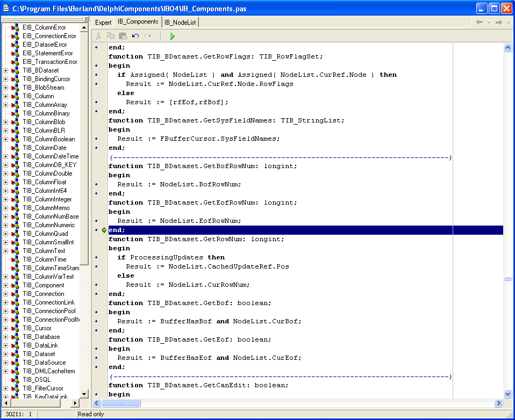Open the forward-history dropdown arrow
The image size is (515, 420).
(x=509, y=23)
